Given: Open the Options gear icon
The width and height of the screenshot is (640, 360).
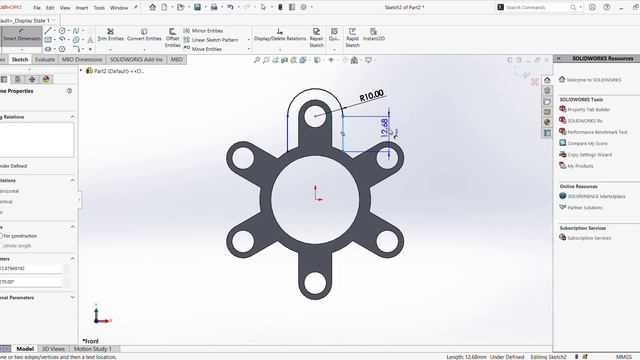Looking at the screenshot, I should 304,7.
